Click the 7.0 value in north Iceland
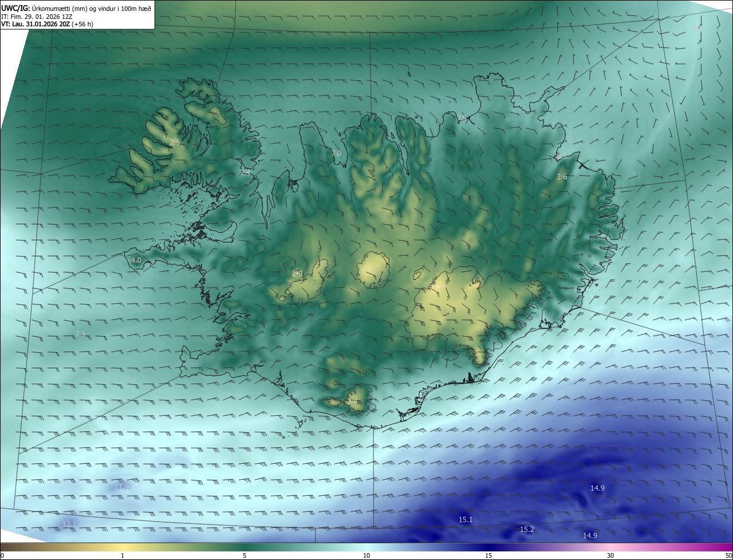This screenshot has width=733, height=560. tap(336, 153)
